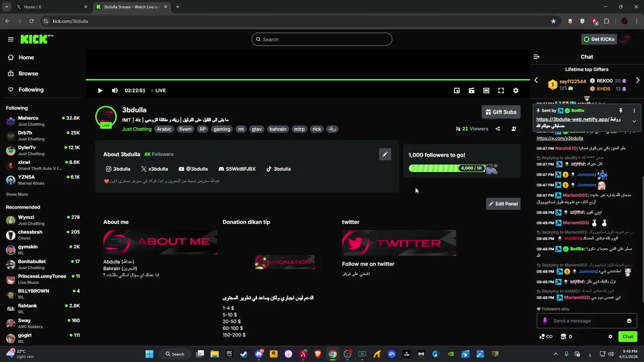Toggle theater mode

pos(486,90)
